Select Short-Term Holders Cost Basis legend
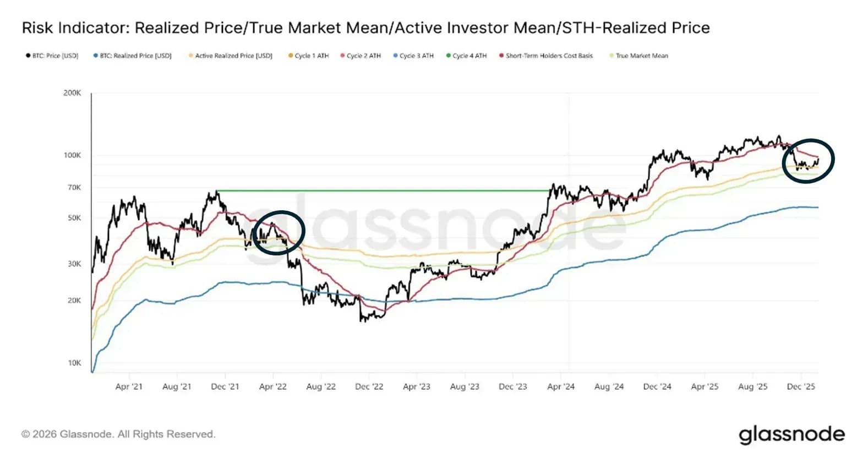868x458 pixels. tap(545, 56)
